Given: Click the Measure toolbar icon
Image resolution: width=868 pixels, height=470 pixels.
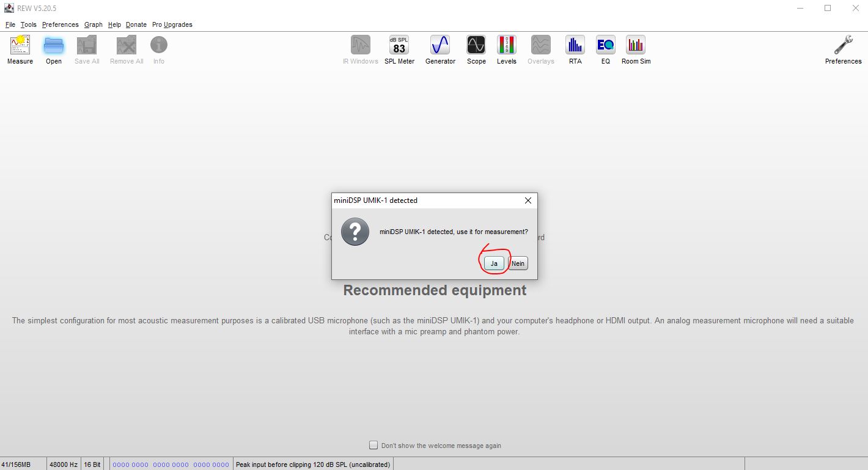Looking at the screenshot, I should click(x=20, y=50).
